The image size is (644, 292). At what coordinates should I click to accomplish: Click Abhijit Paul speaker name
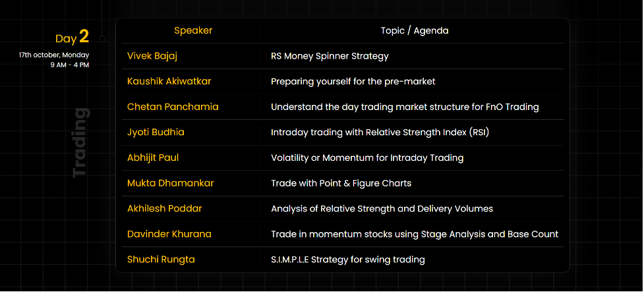click(153, 158)
